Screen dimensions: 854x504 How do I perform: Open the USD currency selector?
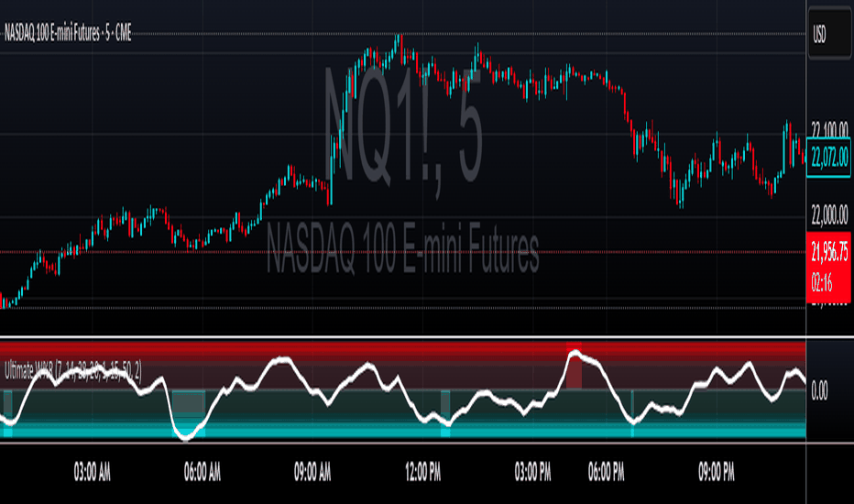(x=829, y=34)
